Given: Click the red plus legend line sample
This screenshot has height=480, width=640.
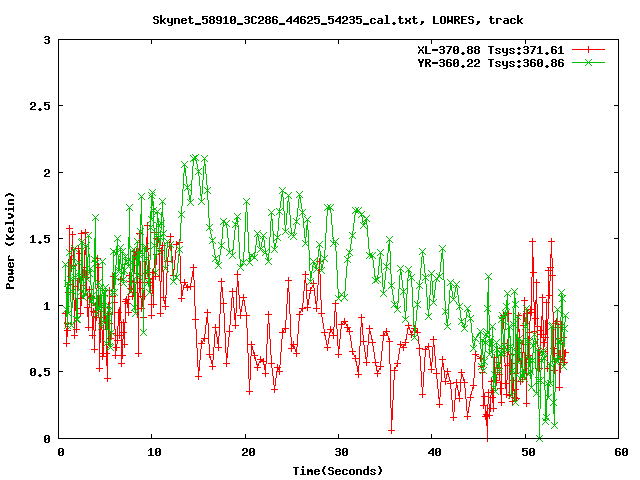Looking at the screenshot, I should click(x=588, y=50).
